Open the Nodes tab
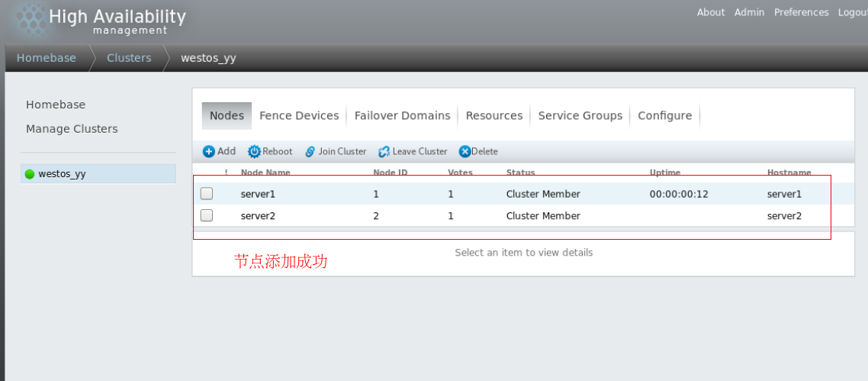 tap(227, 115)
